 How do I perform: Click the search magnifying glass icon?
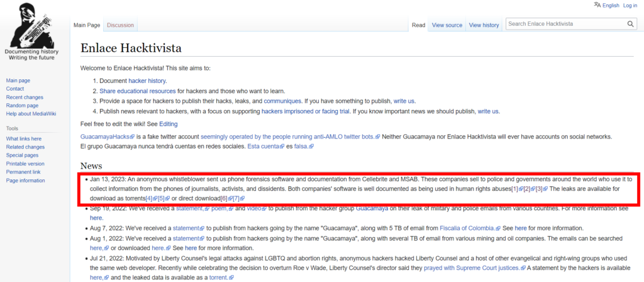pos(631,25)
